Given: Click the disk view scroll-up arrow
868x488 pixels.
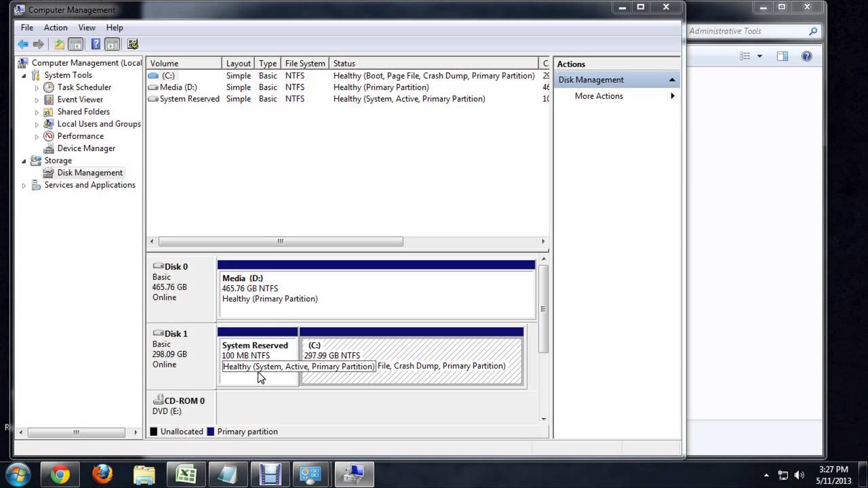Looking at the screenshot, I should tap(543, 260).
